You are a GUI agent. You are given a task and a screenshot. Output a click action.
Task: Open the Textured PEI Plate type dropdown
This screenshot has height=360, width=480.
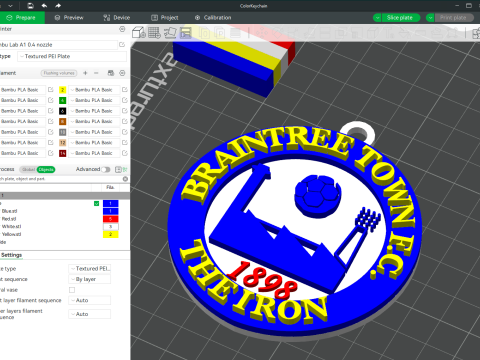tap(72, 56)
